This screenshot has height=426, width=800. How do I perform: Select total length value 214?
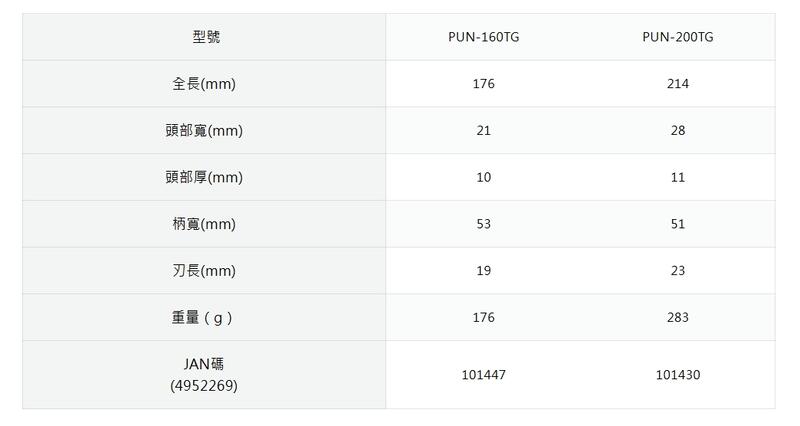point(678,84)
